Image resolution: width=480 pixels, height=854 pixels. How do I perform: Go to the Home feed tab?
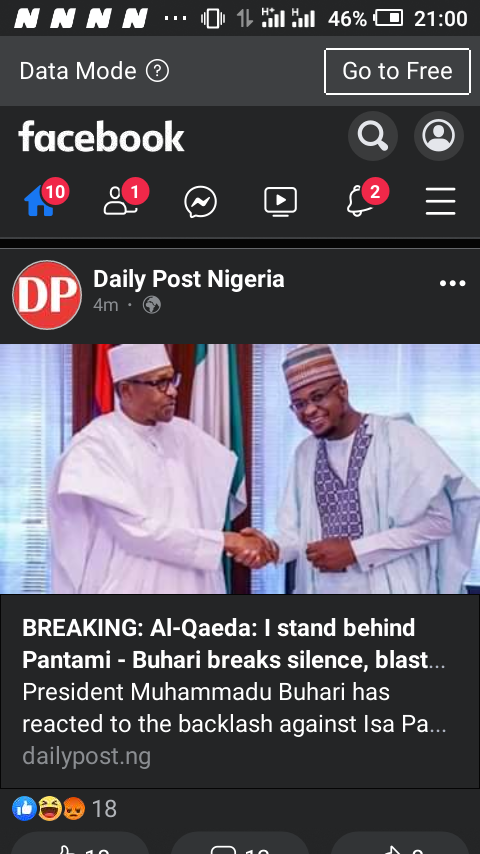(x=40, y=201)
